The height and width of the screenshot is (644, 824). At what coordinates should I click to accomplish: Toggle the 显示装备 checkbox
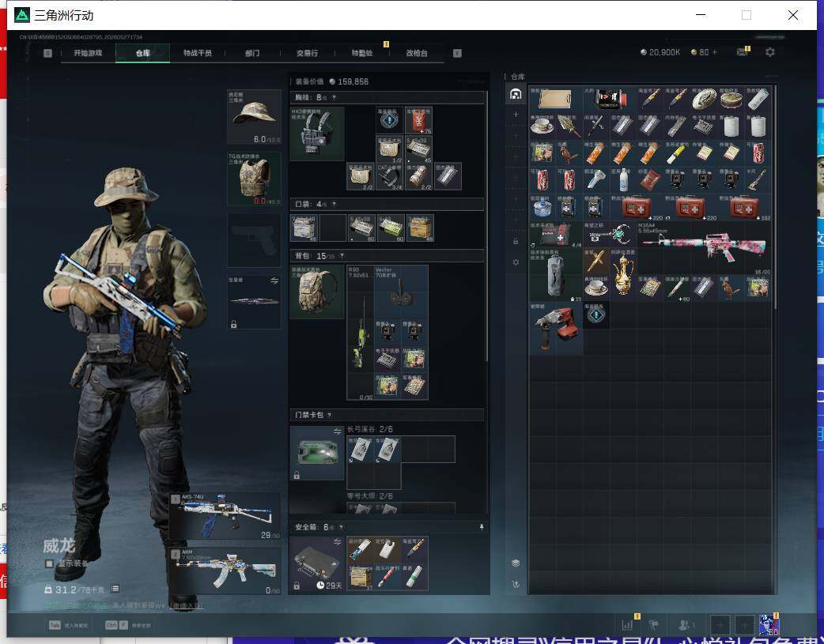(49, 563)
